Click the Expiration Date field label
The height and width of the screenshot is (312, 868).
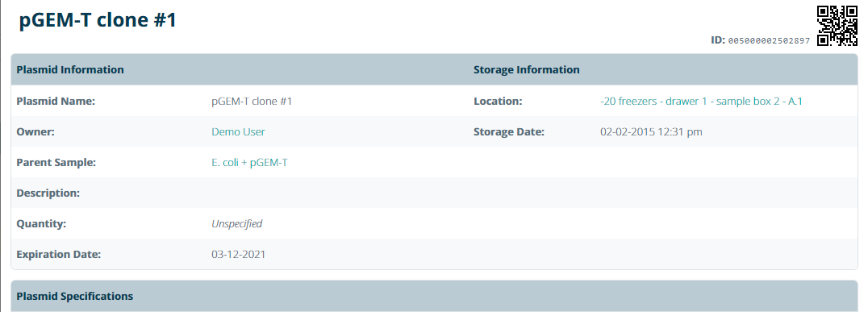[x=59, y=255]
